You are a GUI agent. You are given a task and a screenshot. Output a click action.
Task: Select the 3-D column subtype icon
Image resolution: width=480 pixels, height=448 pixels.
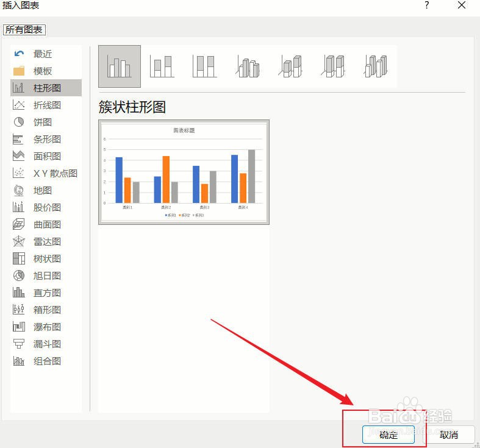(x=376, y=66)
